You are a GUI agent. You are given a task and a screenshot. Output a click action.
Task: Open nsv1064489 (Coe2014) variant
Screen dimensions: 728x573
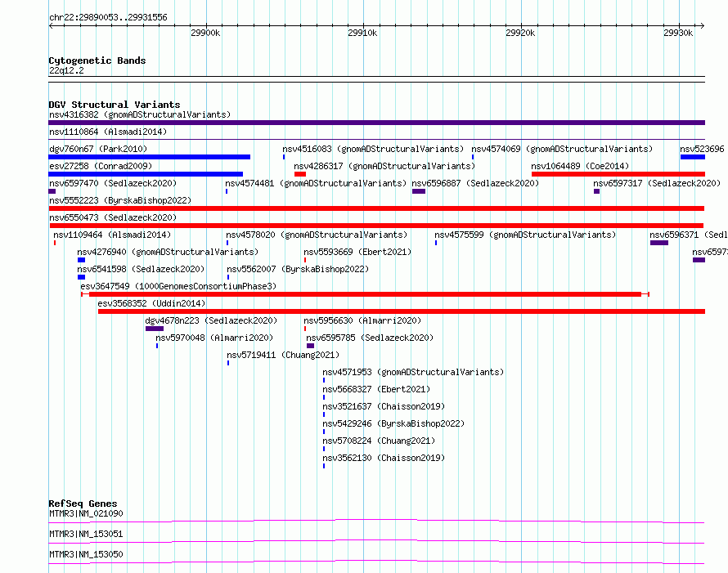(x=580, y=166)
